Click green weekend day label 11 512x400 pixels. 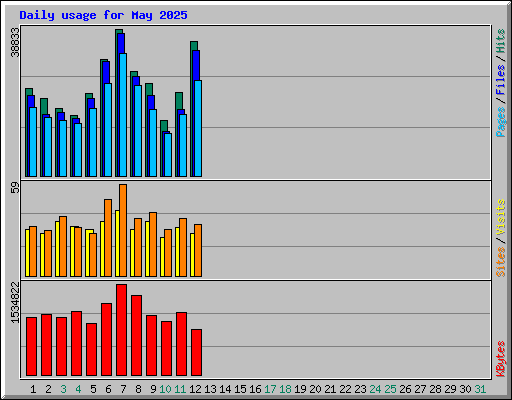coord(180,389)
